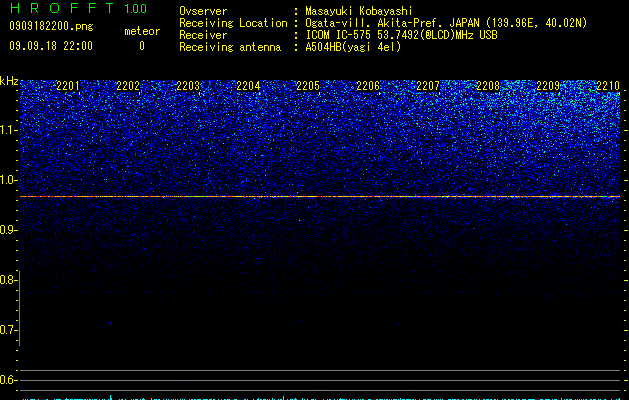Click the 2201 time marker

pos(68,85)
